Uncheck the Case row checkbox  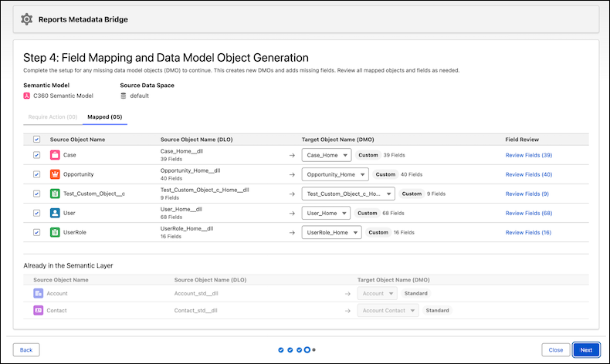[x=36, y=155]
